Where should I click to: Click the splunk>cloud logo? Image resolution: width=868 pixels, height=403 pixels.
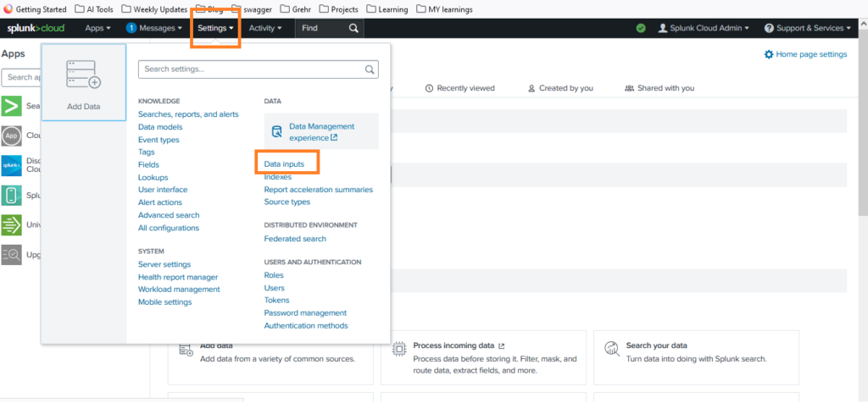tap(36, 28)
